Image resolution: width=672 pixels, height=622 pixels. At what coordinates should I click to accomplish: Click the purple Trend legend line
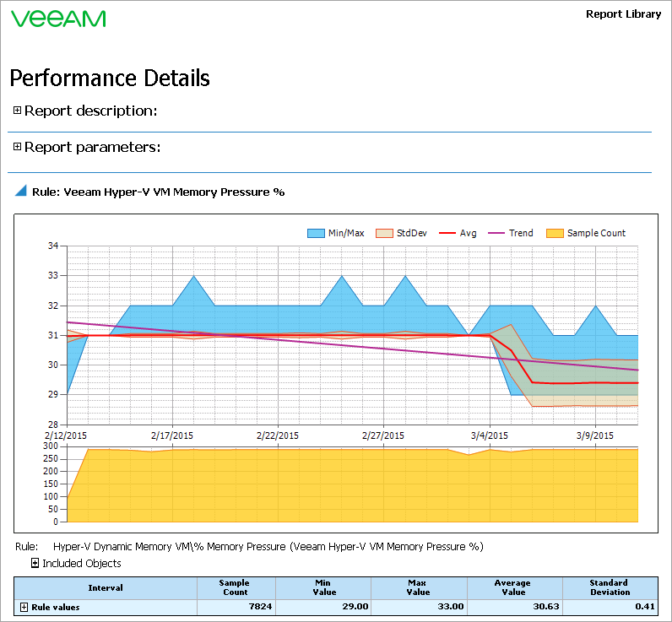tap(496, 234)
